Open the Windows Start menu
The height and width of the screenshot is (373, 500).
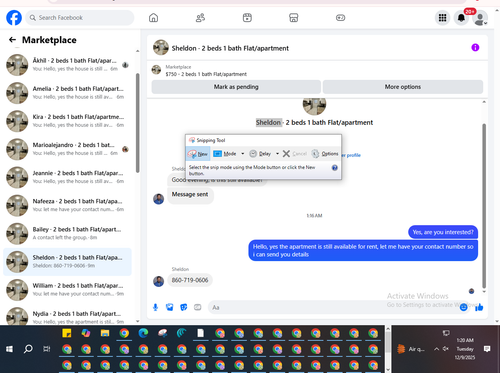click(x=9, y=349)
